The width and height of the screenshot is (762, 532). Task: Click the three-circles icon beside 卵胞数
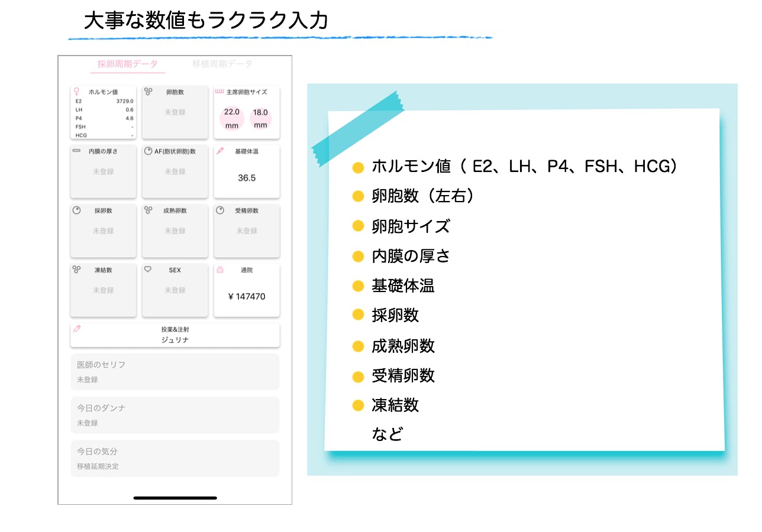(x=148, y=92)
